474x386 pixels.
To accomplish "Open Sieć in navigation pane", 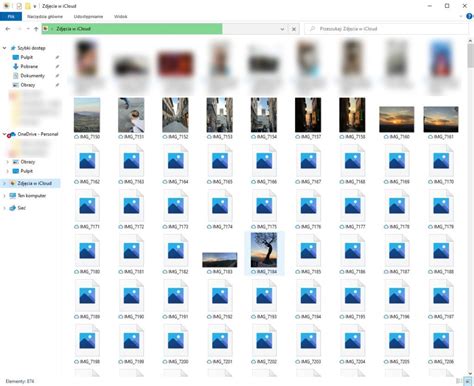I will [x=21, y=208].
